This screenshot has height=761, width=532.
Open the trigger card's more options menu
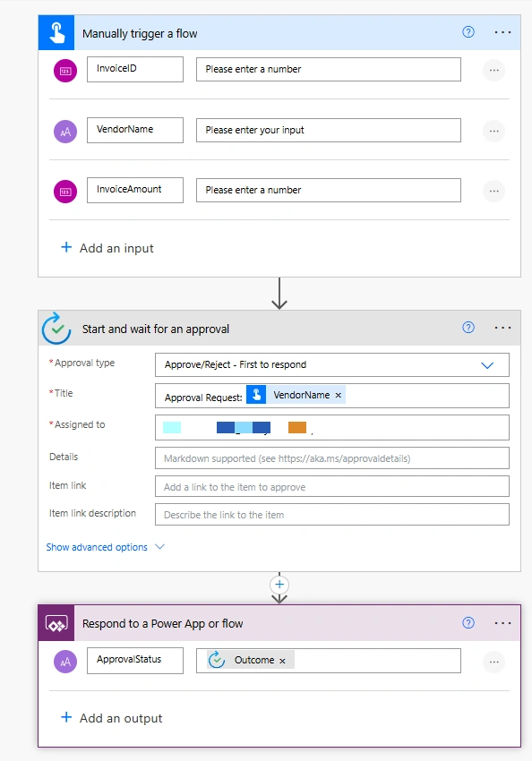(502, 32)
